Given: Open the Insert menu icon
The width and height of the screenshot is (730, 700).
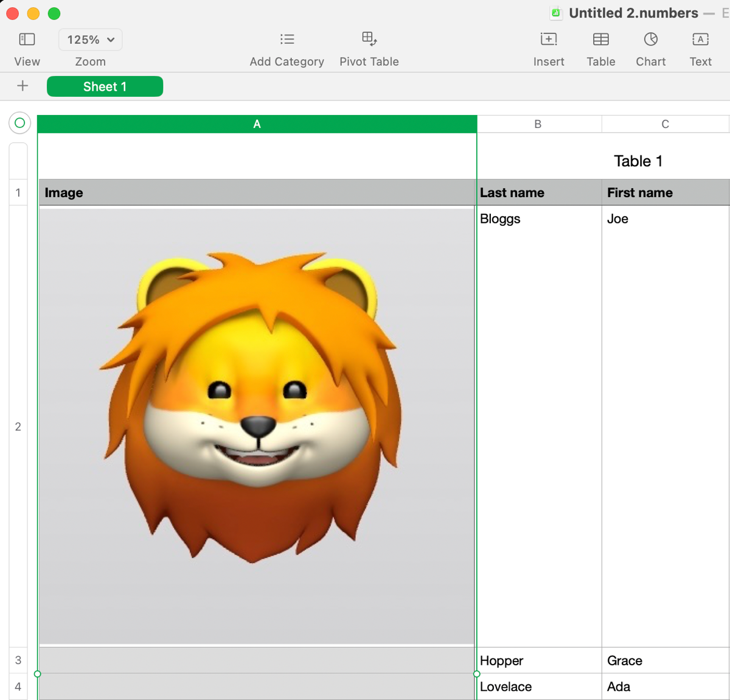Looking at the screenshot, I should click(548, 40).
